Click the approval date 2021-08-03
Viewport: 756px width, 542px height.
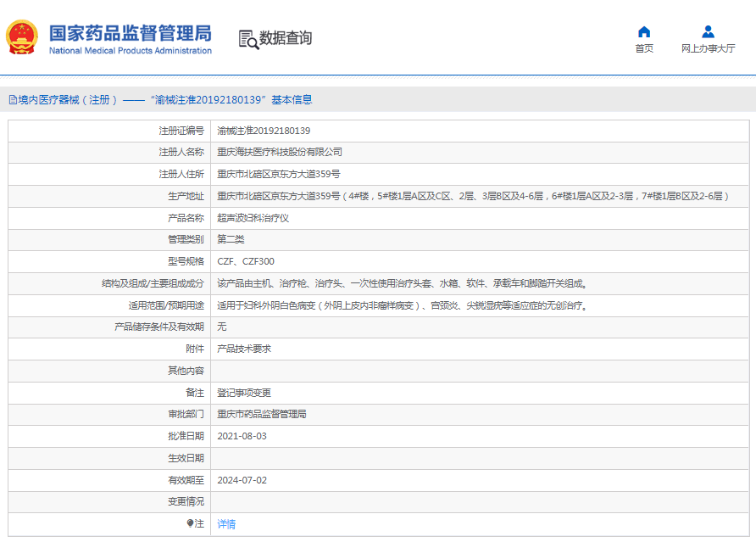242,436
